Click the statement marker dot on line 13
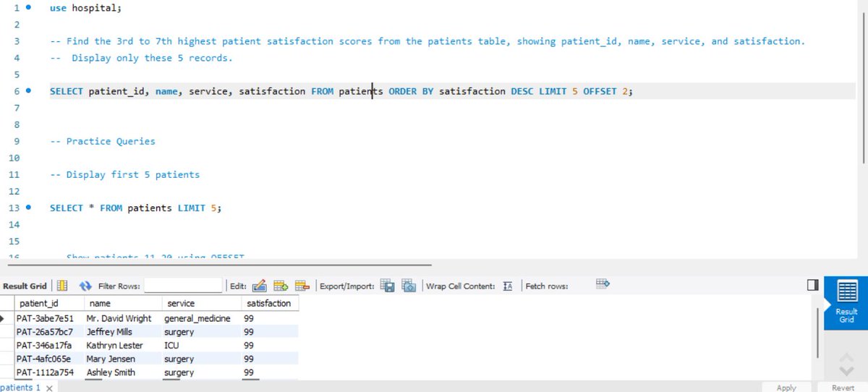 (28, 208)
